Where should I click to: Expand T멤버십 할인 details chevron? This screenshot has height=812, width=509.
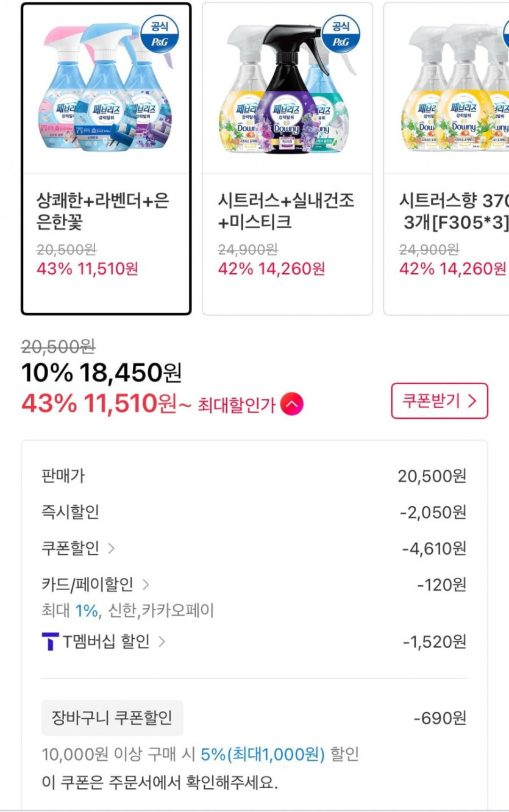tap(162, 641)
